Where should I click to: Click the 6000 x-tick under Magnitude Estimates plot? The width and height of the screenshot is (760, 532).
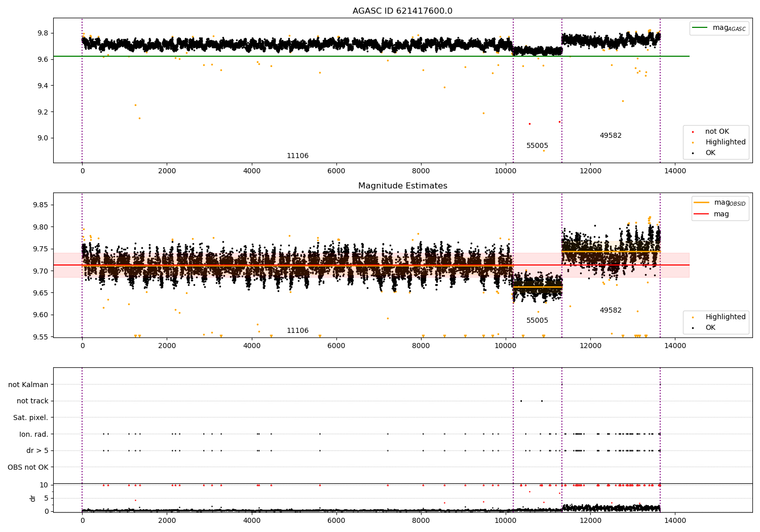pos(336,346)
